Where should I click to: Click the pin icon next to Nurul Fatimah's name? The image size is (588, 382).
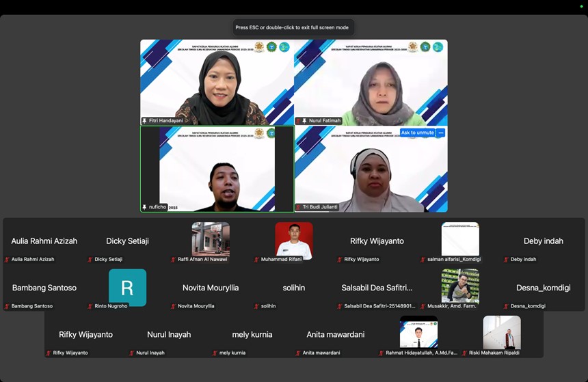304,121
